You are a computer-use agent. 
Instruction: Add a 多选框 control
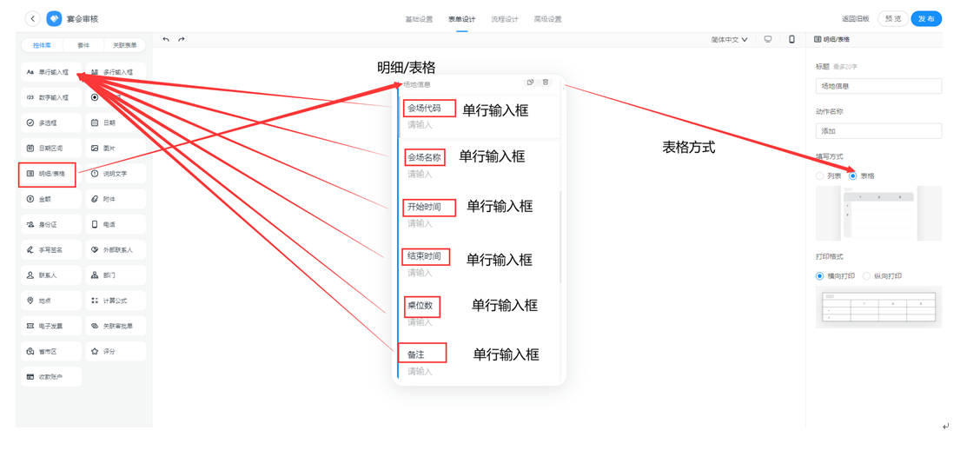[x=51, y=123]
